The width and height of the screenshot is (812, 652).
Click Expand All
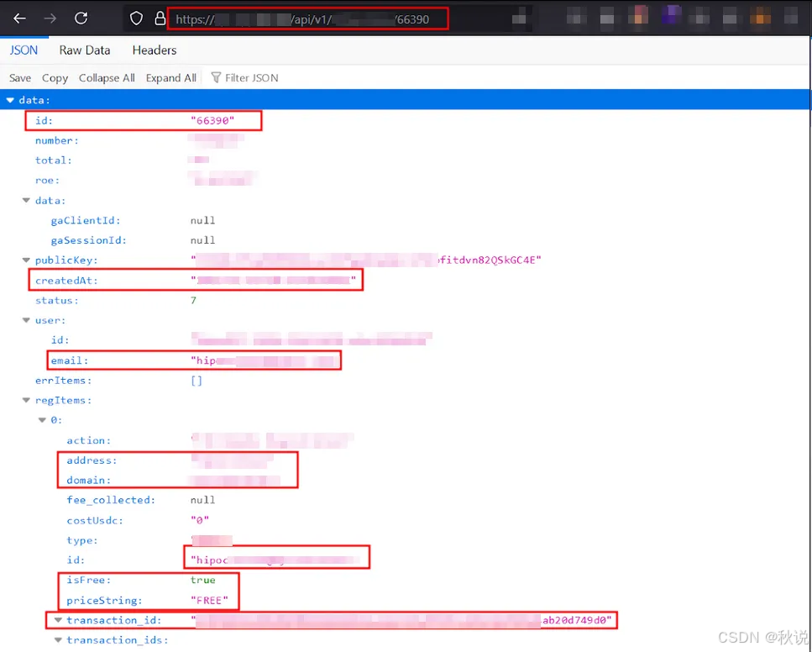click(x=171, y=78)
